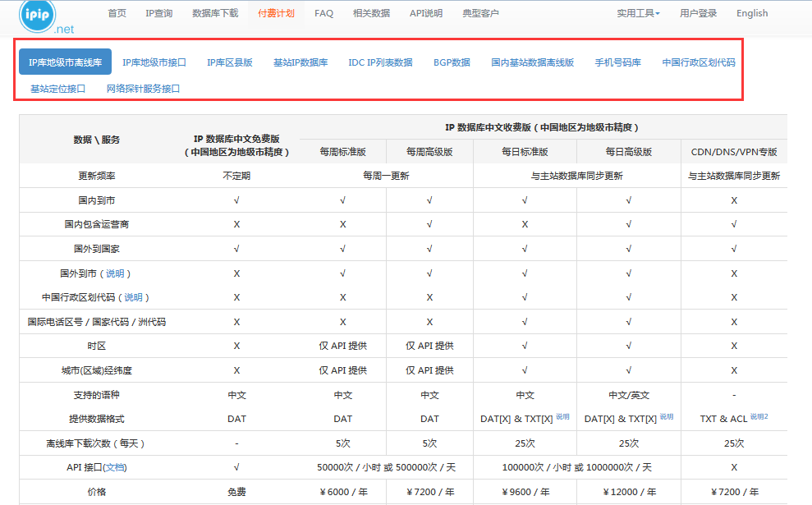Open the 中国行政区划代码 tab
The image size is (812, 505).
pyautogui.click(x=699, y=62)
